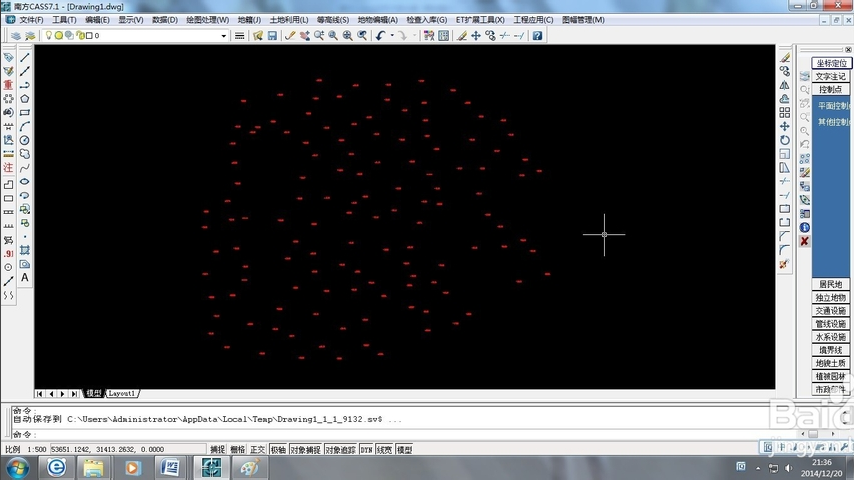Switch to the 模型 model tab
The width and height of the screenshot is (854, 480).
94,393
